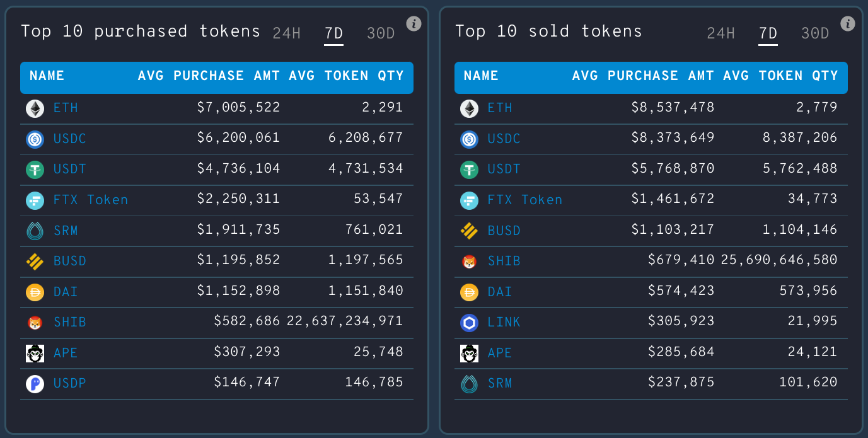
Task: Click the Chainlink icon beside LINK
Action: click(469, 322)
